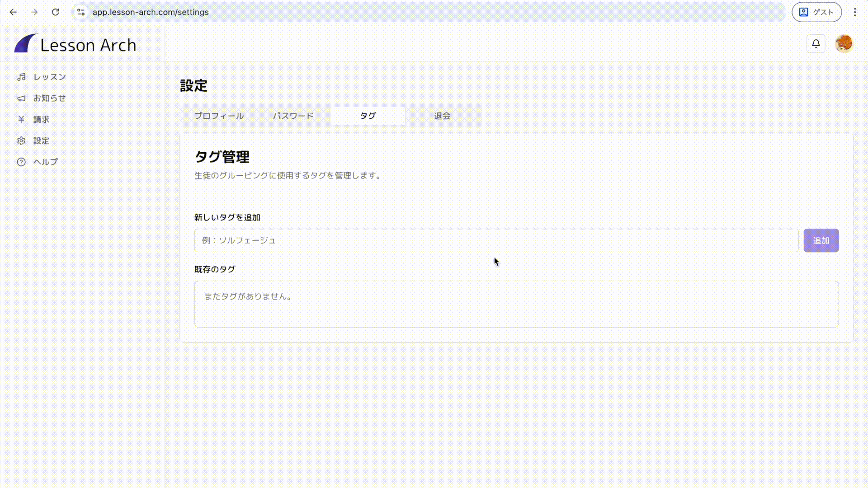The image size is (868, 488).
Task: Click the music note Lesson icon
Action: point(21,77)
